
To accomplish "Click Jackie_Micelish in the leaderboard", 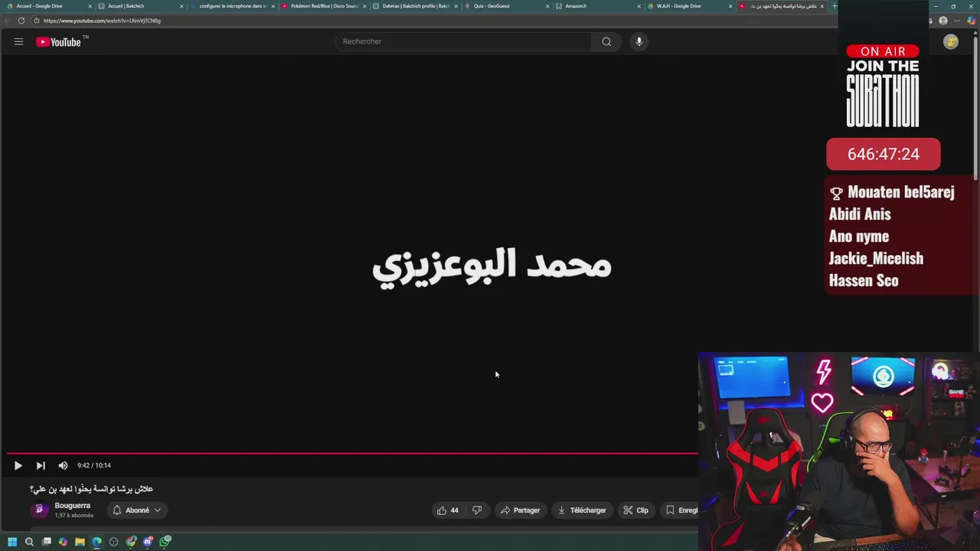I will click(x=876, y=259).
